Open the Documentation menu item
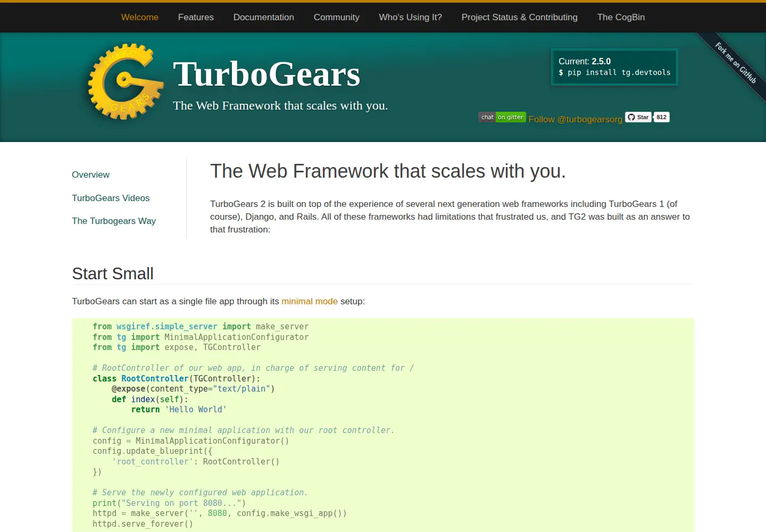This screenshot has width=766, height=532. [x=264, y=17]
